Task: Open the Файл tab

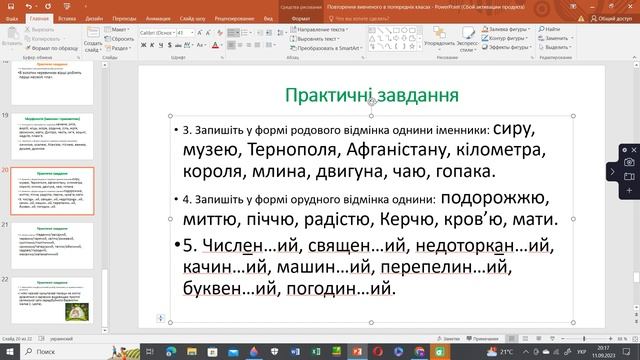Action: click(x=12, y=18)
